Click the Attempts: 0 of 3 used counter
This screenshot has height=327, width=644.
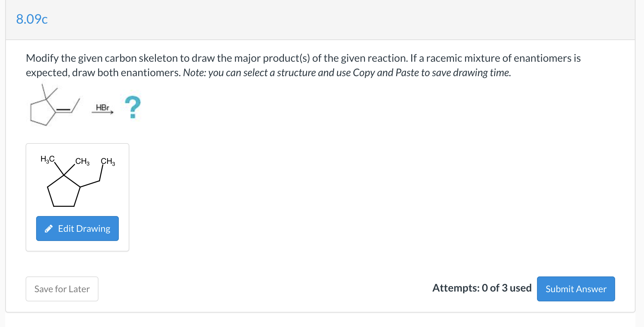pyautogui.click(x=482, y=288)
